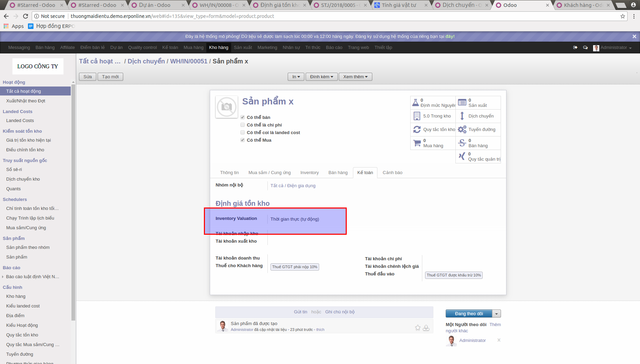This screenshot has width=640, height=364.
Task: Open Điều chỉnh tồn kho in sidebar
Action: click(25, 150)
